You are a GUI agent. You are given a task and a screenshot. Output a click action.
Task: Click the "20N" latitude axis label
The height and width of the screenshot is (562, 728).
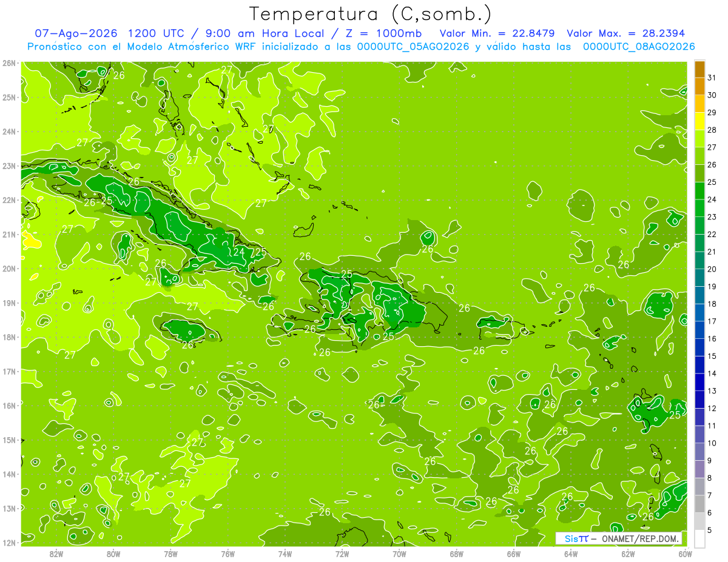click(x=9, y=269)
